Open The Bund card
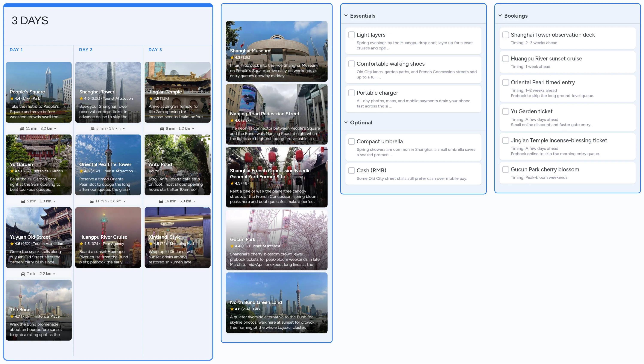Screen dimensions: 644x364 click(x=39, y=310)
